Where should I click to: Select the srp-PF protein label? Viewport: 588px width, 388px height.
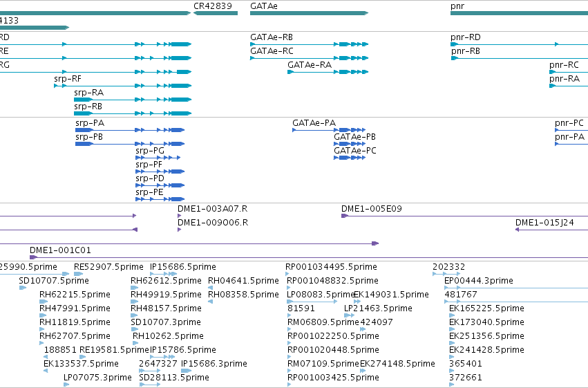[x=149, y=165]
